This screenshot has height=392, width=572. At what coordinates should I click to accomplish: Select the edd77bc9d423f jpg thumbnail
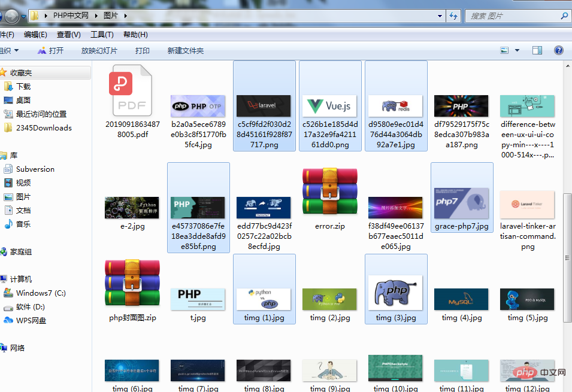tap(264, 208)
